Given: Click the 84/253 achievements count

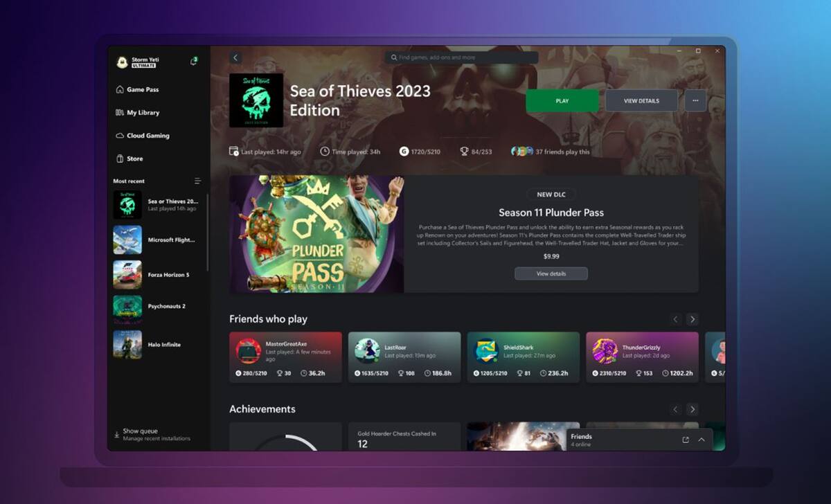Looking at the screenshot, I should coord(482,152).
